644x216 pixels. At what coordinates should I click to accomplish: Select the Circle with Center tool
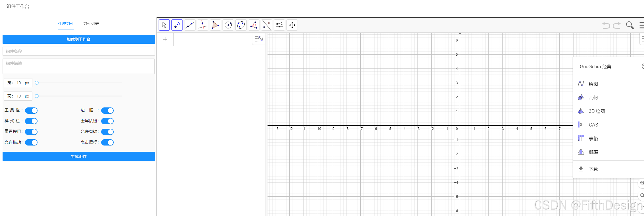tap(228, 25)
